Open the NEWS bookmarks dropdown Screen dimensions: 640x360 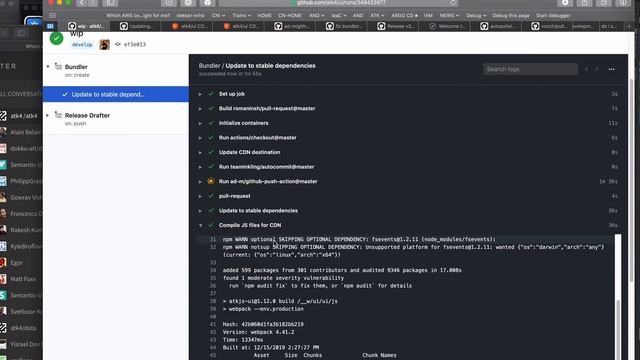click(449, 16)
